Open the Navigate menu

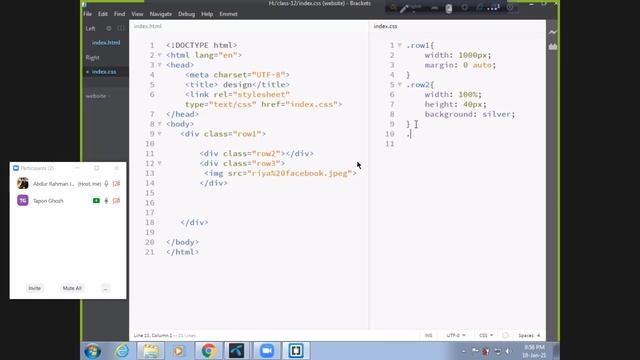[x=161, y=14]
